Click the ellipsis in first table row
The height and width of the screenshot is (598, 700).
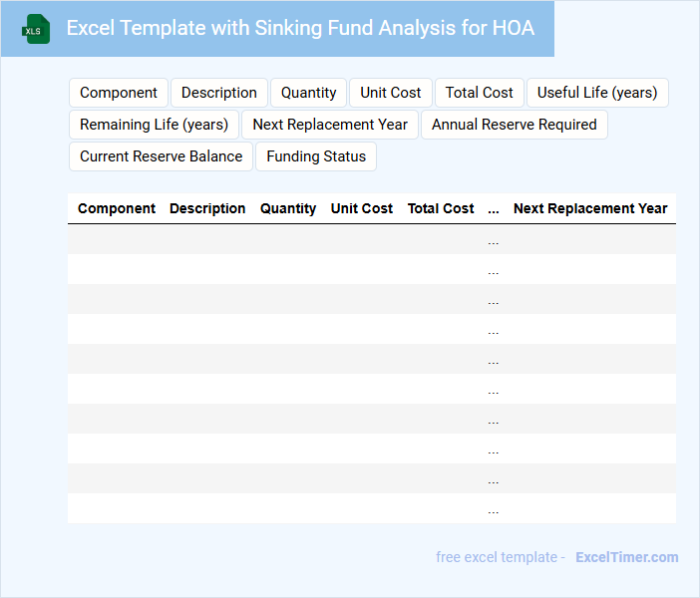pos(494,240)
